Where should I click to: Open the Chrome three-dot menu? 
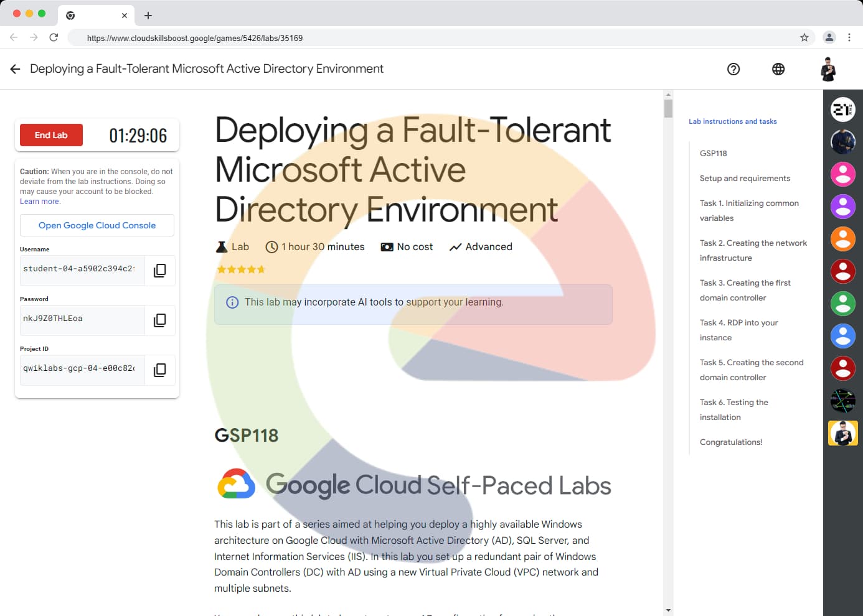pos(849,37)
